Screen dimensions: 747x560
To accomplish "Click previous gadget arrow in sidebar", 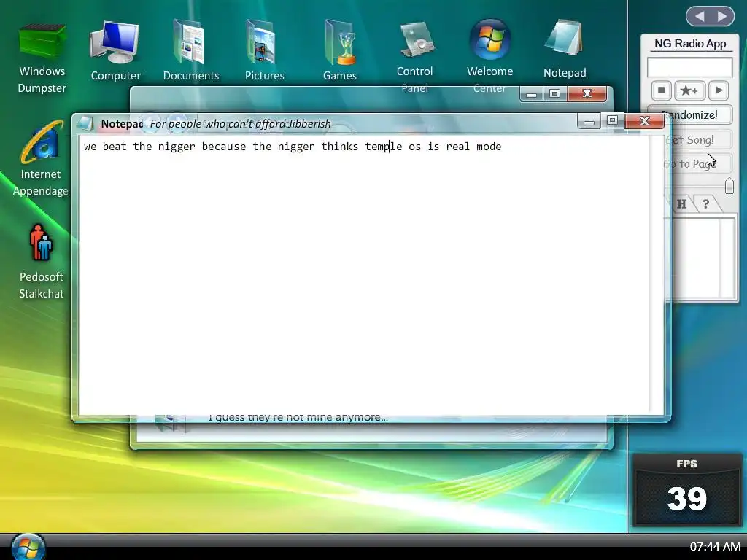I will pyautogui.click(x=700, y=16).
